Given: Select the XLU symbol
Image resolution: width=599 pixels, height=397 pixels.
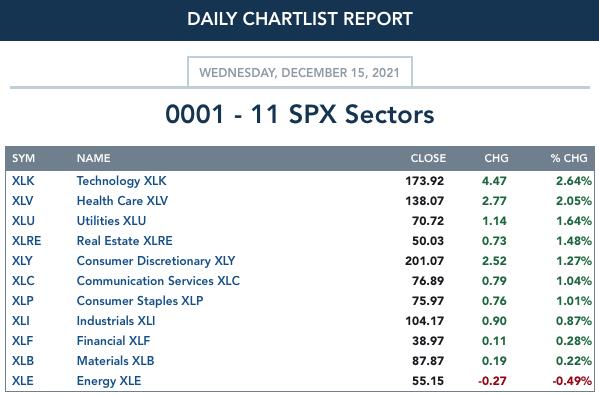Looking at the screenshot, I should point(23,221).
